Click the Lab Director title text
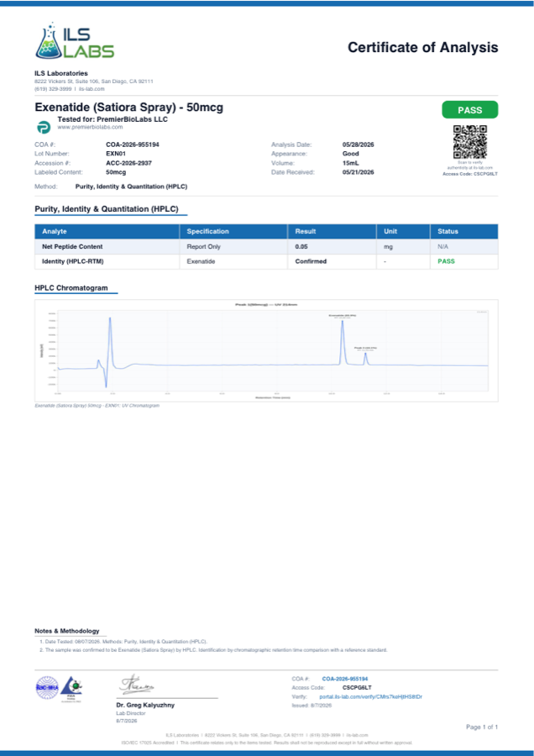 click(131, 712)
